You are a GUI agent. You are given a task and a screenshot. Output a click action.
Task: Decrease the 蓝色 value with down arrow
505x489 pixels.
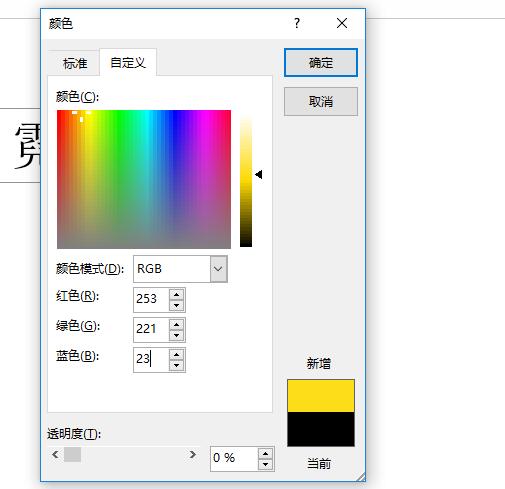[x=176, y=365]
